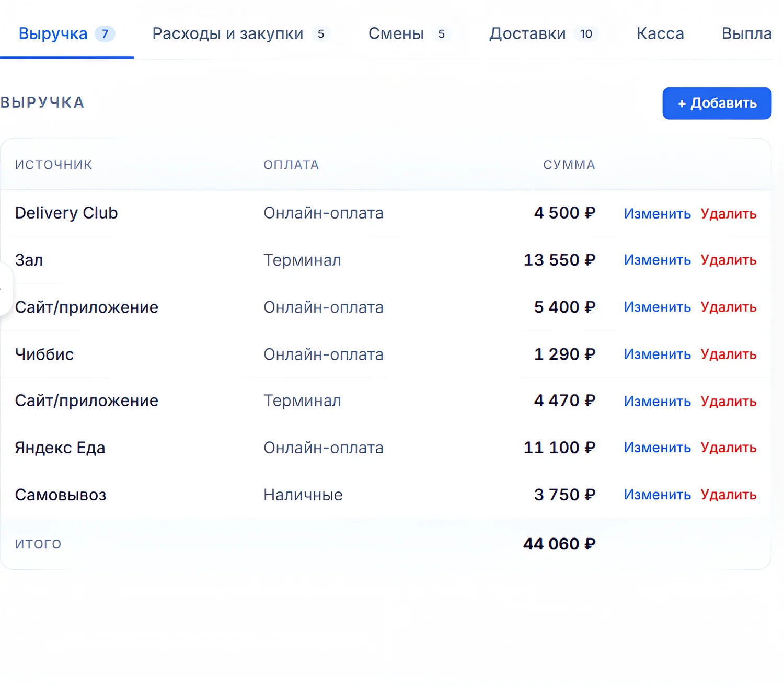Image resolution: width=784 pixels, height=687 pixels.
Task: Remove the Чиббис entry with Удалить
Action: (x=728, y=354)
